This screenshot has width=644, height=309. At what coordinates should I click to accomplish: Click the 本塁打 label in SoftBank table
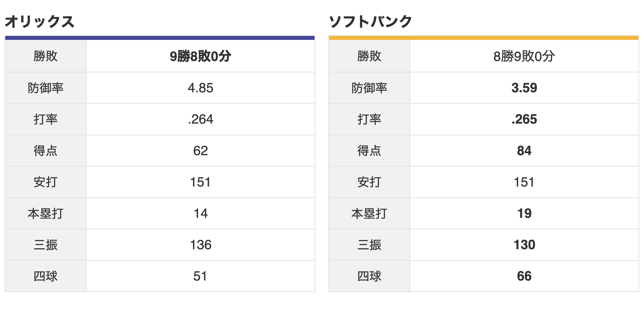[369, 213]
